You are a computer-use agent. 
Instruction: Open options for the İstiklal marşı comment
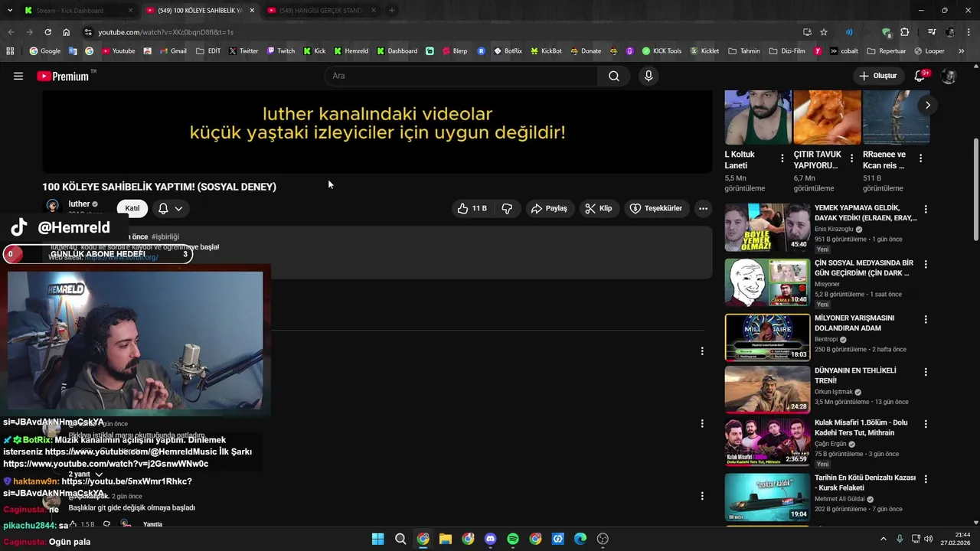tap(702, 423)
